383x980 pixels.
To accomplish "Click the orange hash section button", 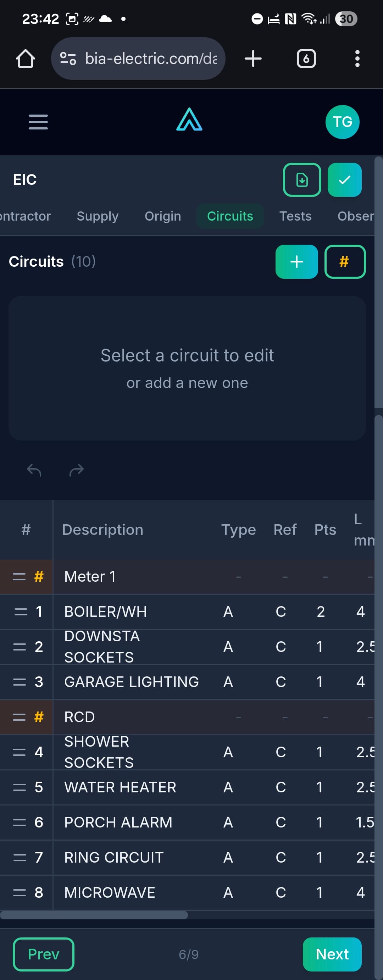I will pyautogui.click(x=345, y=262).
